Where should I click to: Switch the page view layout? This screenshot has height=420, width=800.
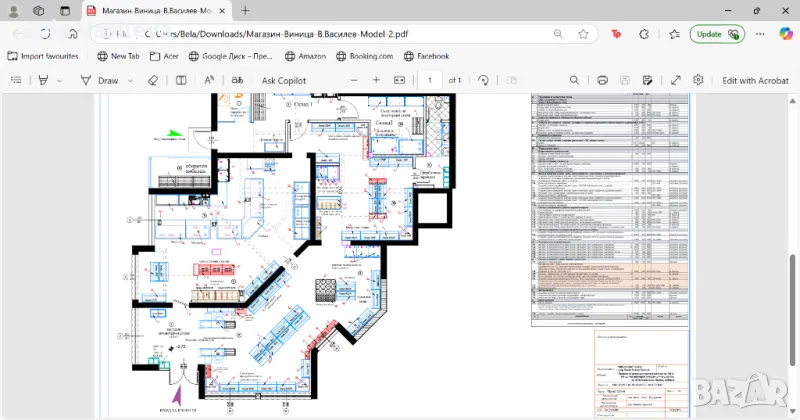point(182,80)
